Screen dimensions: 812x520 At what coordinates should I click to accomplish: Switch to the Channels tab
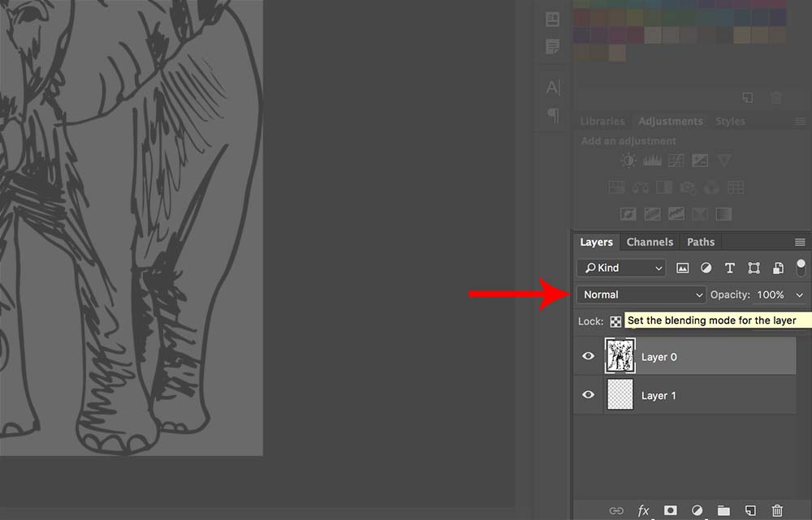tap(650, 242)
